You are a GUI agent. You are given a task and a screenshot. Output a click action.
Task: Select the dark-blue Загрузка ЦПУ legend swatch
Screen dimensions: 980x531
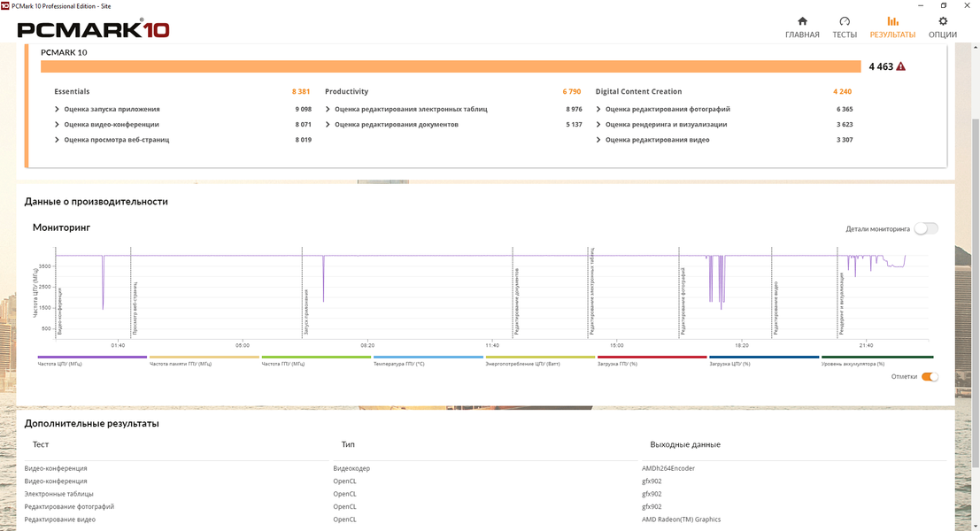tap(764, 358)
